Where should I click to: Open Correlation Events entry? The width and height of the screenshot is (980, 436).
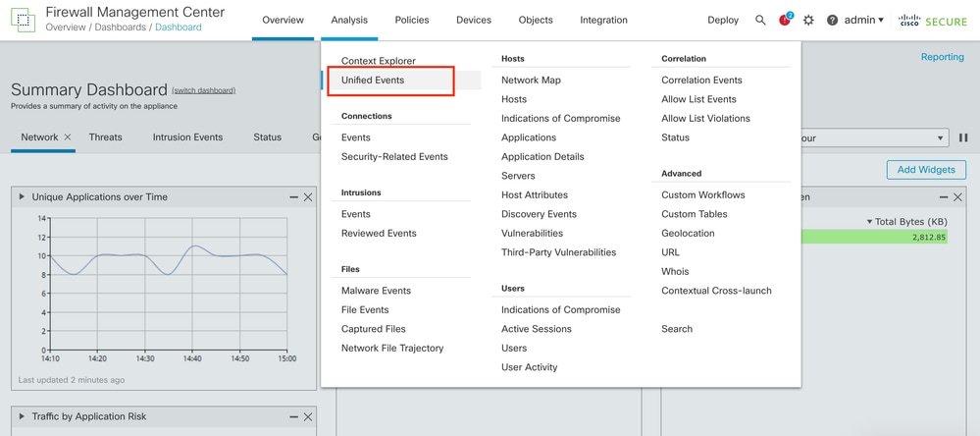click(701, 81)
